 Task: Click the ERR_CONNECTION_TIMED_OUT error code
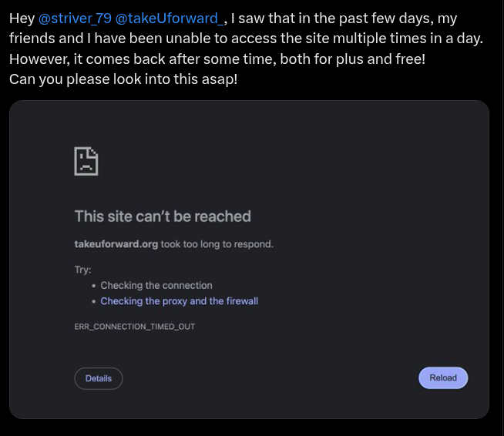pos(134,327)
